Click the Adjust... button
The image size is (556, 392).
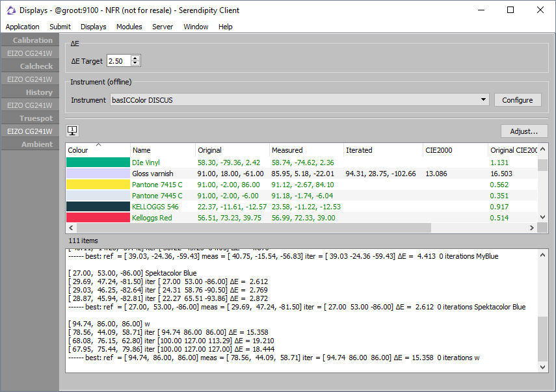point(523,131)
